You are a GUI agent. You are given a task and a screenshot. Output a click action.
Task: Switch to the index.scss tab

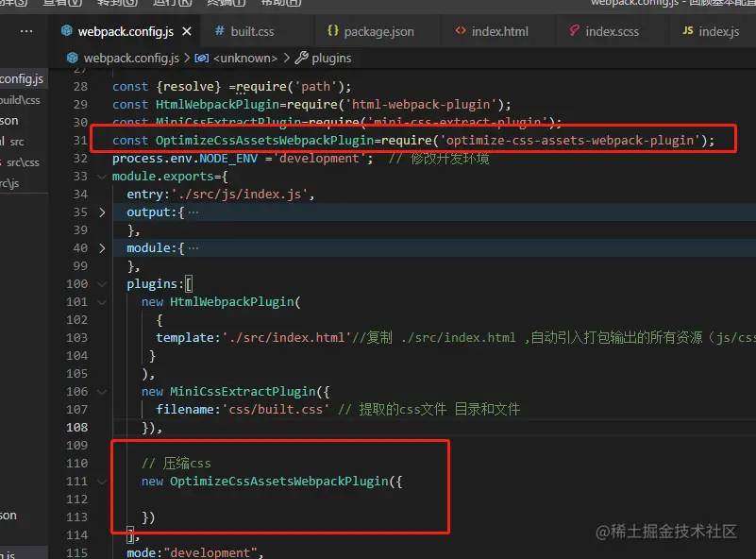[x=612, y=31]
